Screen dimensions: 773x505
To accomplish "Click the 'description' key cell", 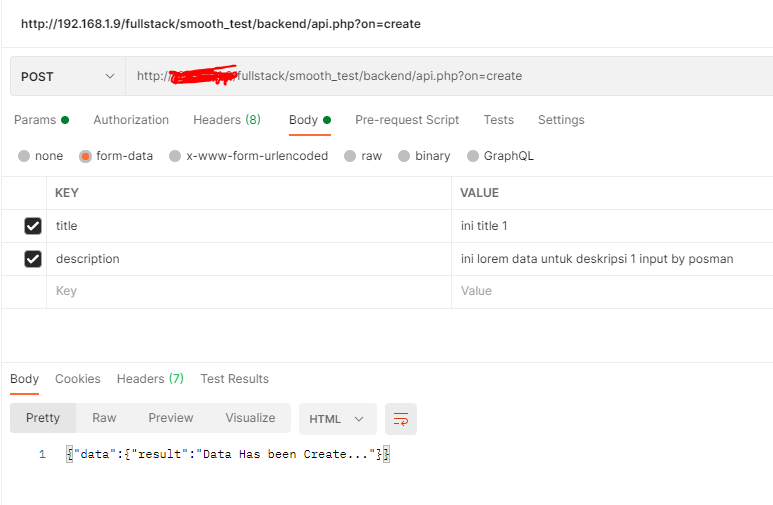I will pos(249,259).
